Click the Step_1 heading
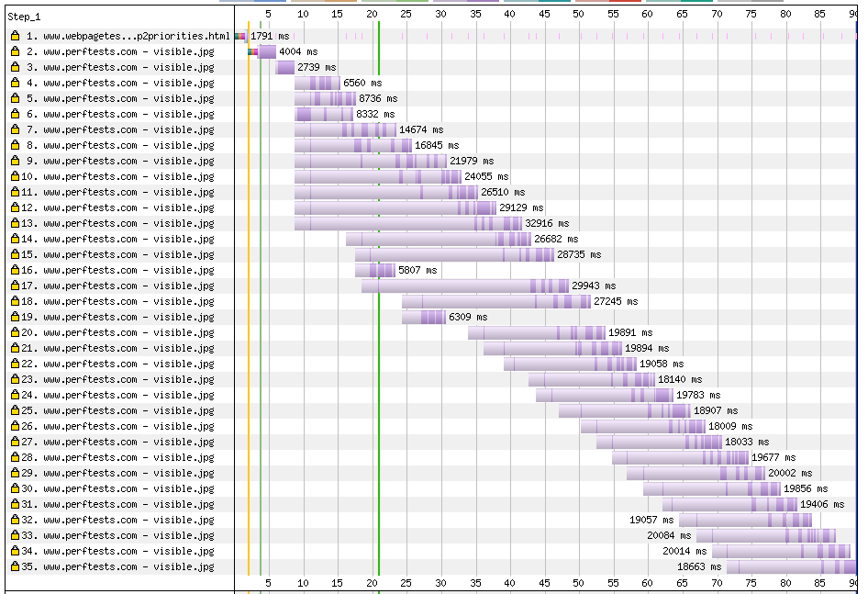 [24, 17]
